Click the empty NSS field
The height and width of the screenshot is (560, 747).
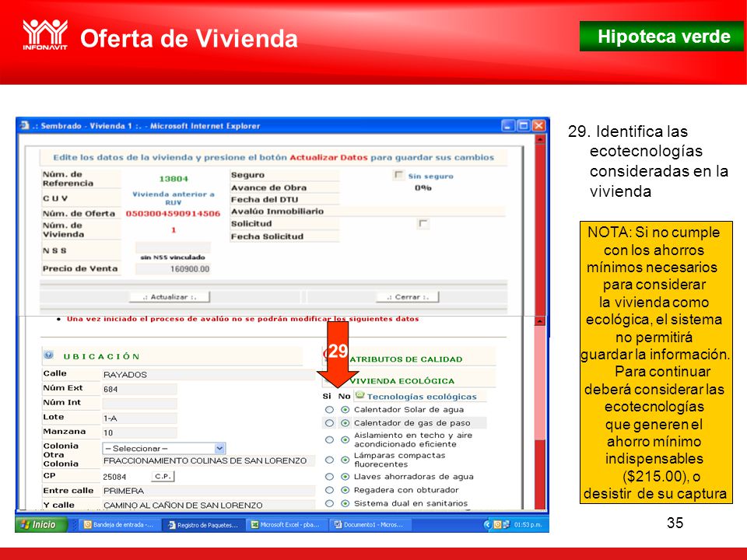pos(173,247)
